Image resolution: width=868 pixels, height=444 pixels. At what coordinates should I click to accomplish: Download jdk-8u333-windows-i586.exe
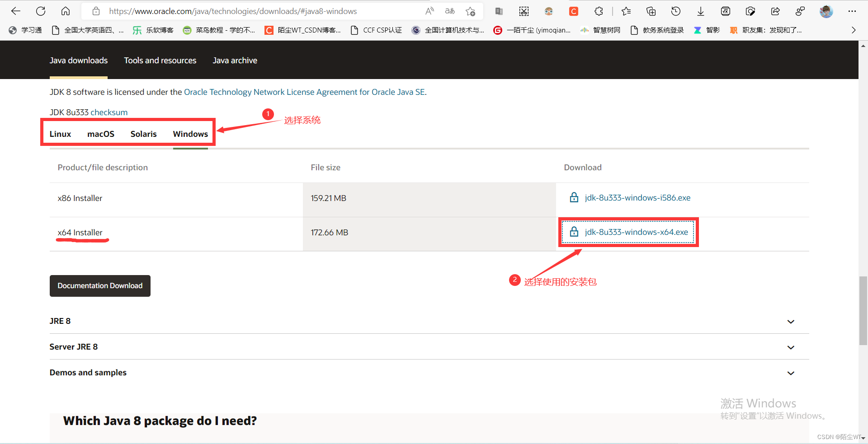click(637, 198)
